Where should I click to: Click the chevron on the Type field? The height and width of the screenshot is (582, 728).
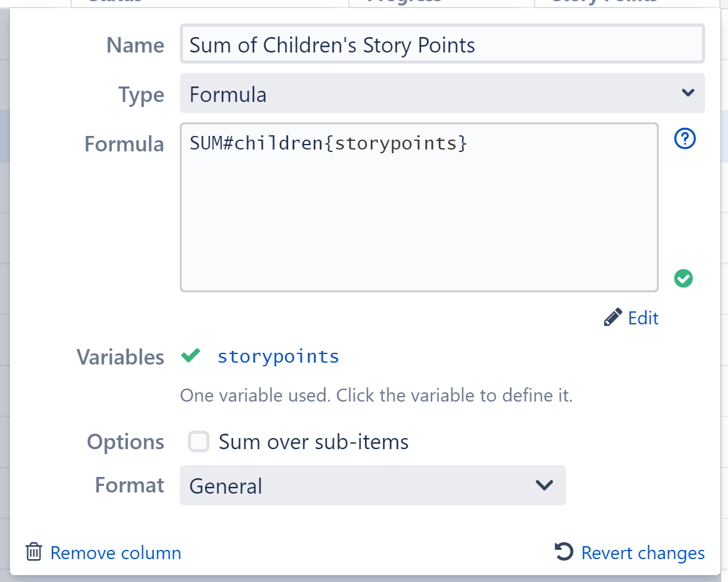(x=687, y=93)
